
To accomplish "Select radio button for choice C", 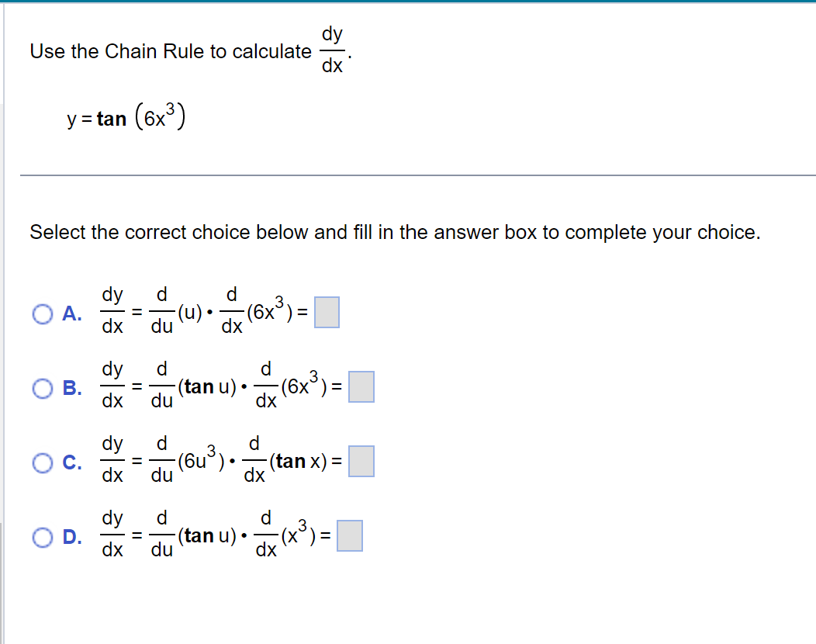I will pyautogui.click(x=43, y=462).
